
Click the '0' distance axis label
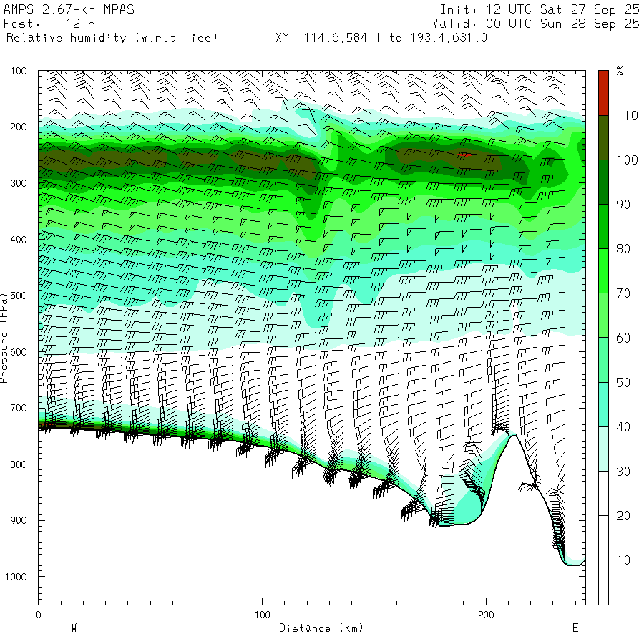(38, 615)
